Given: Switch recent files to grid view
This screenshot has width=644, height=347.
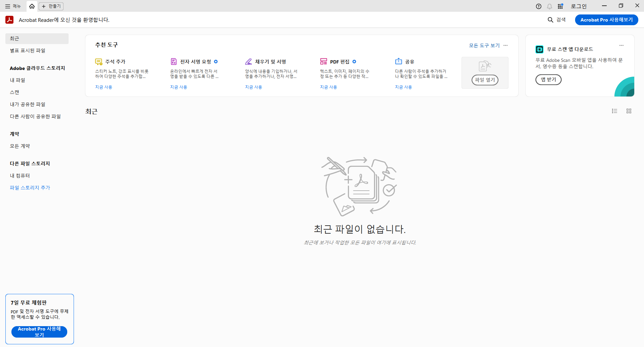Looking at the screenshot, I should [629, 111].
